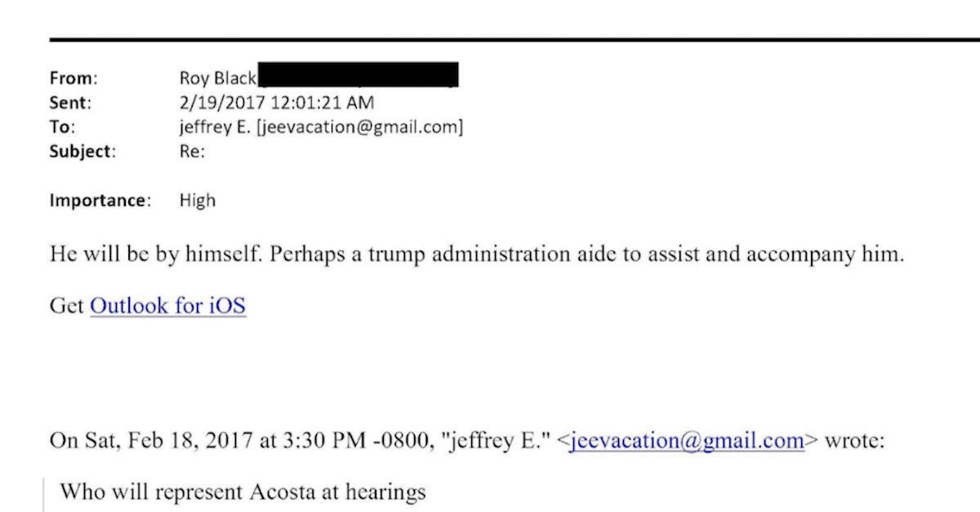Click the To field label
The height and width of the screenshot is (512, 980).
point(62,127)
